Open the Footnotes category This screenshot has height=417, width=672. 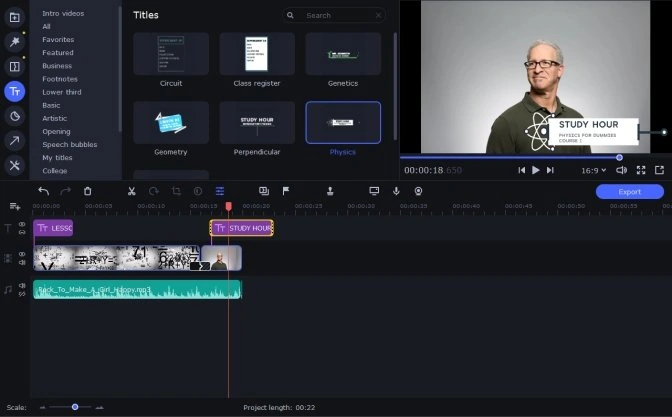(x=60, y=79)
